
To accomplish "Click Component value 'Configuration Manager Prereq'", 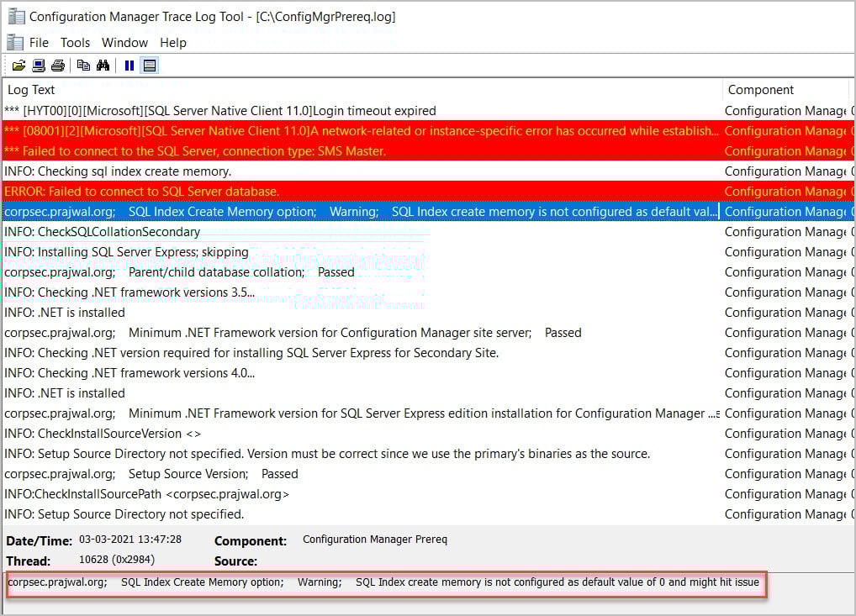I will point(375,540).
